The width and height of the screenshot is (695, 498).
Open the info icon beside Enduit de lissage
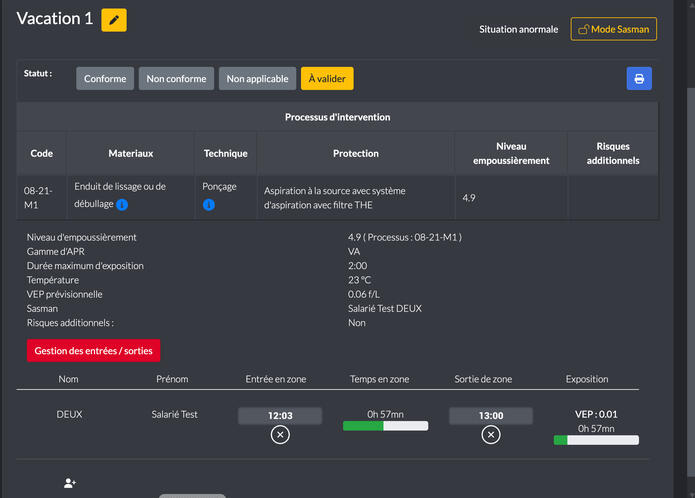122,205
